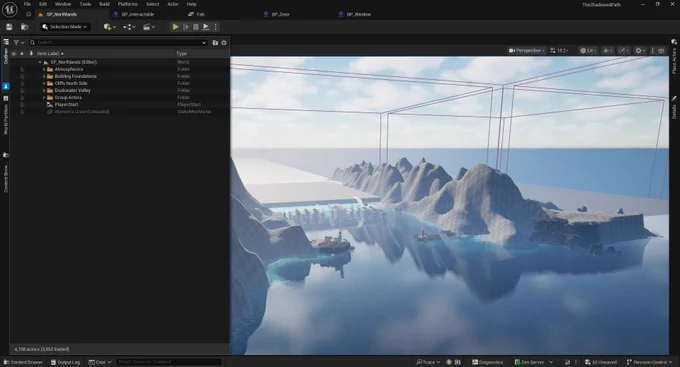Viewport: 680px width, 367px height.
Task: Switch to the BP_Interactable tab
Action: coord(137,14)
